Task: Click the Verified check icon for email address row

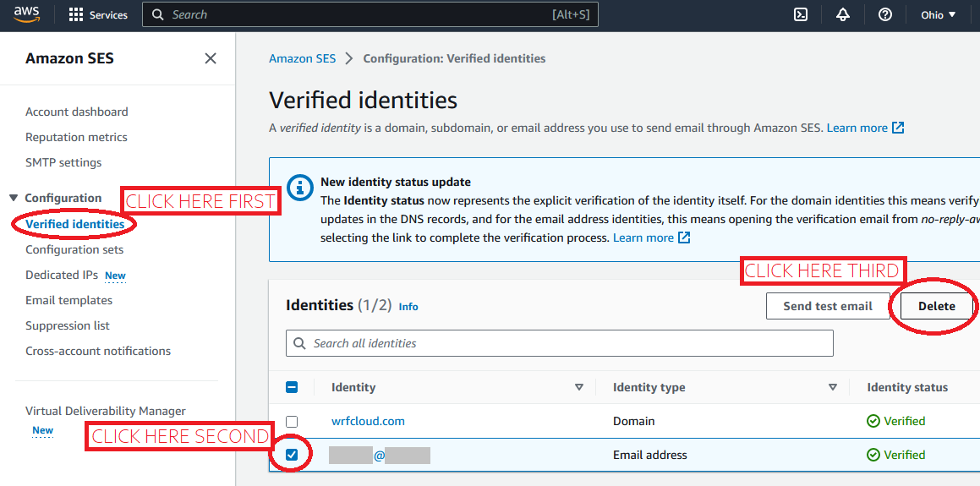Action: coord(873,456)
